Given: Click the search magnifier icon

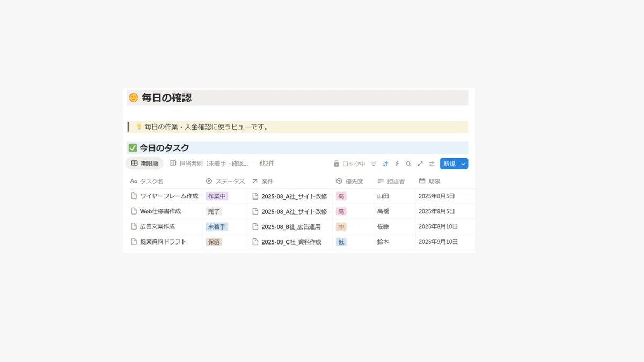Looking at the screenshot, I should point(408,164).
